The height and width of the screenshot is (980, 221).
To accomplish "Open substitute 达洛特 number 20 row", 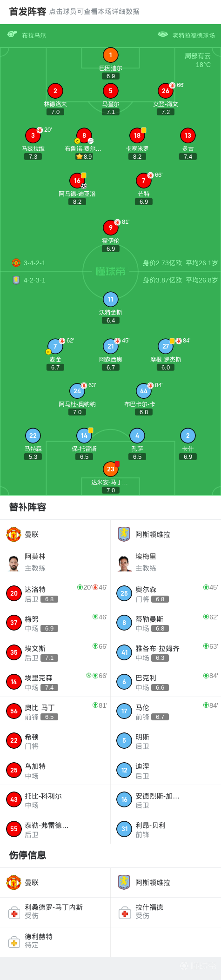I will (x=55, y=593).
